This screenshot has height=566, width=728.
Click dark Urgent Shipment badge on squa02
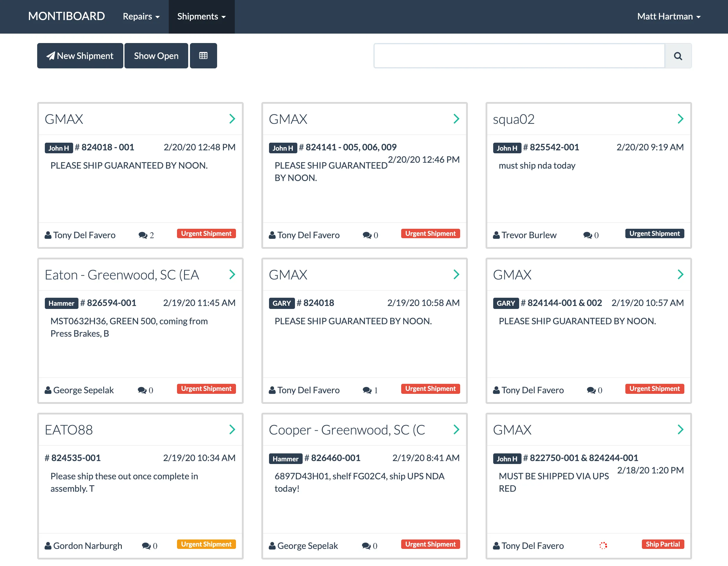click(655, 233)
